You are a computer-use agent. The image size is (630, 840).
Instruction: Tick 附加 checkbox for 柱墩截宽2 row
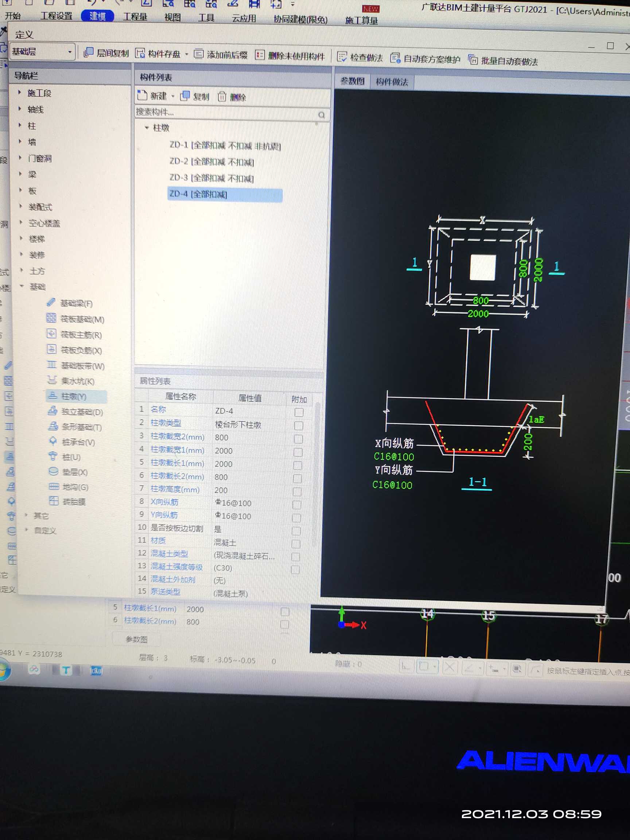298,439
